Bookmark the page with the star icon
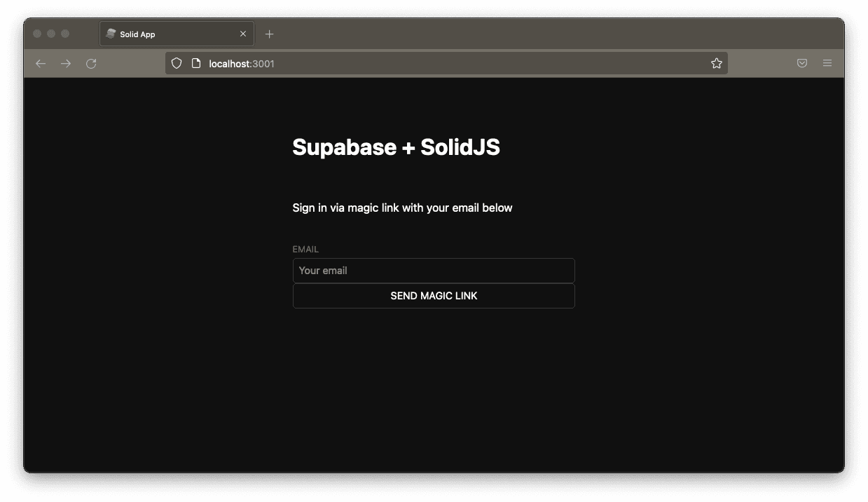The width and height of the screenshot is (868, 502). click(x=717, y=63)
